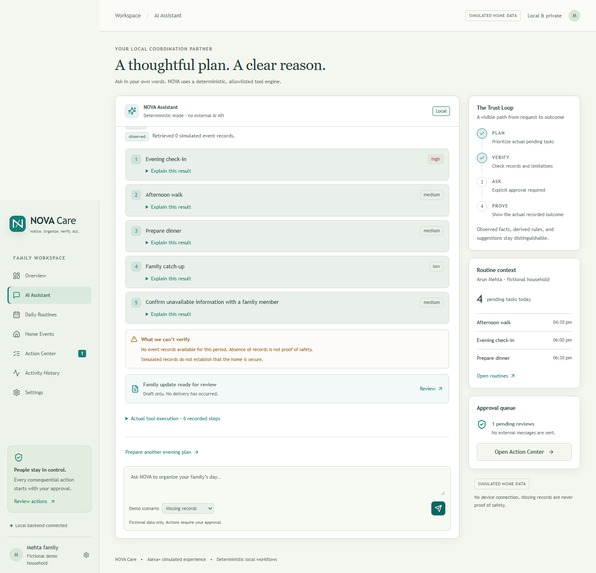Image resolution: width=596 pixels, height=573 pixels.
Task: Click the gear icon beside Mehta family
Action: coord(86,555)
